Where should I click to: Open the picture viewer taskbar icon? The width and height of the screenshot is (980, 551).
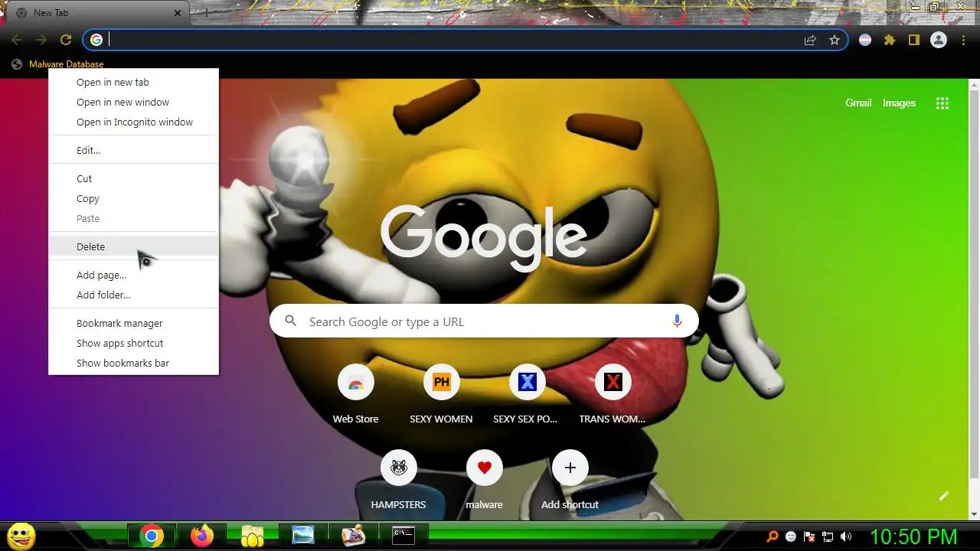(x=303, y=536)
